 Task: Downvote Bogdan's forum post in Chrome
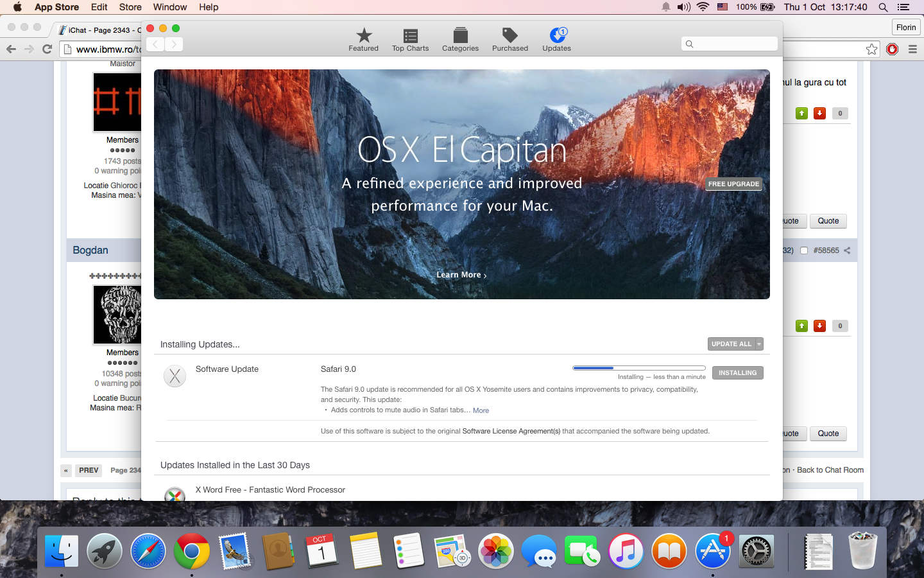pyautogui.click(x=819, y=326)
